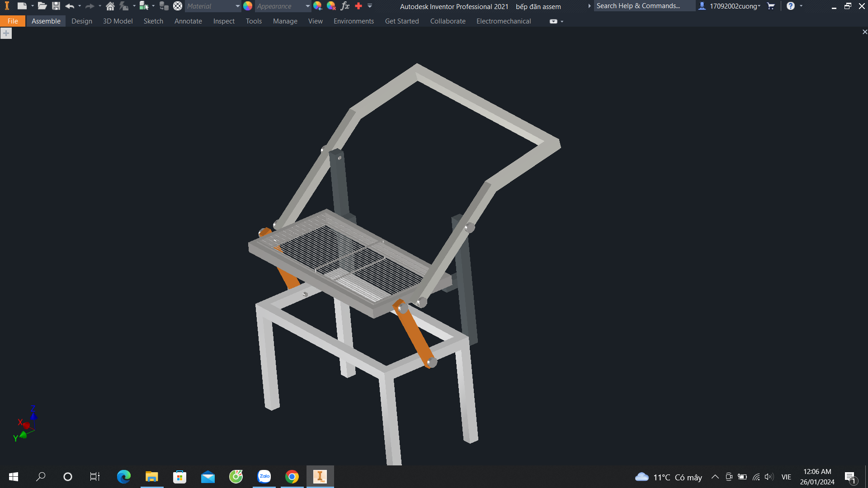Click the checkered Material sphere icon
Viewport: 868px width, 488px height.
point(178,6)
